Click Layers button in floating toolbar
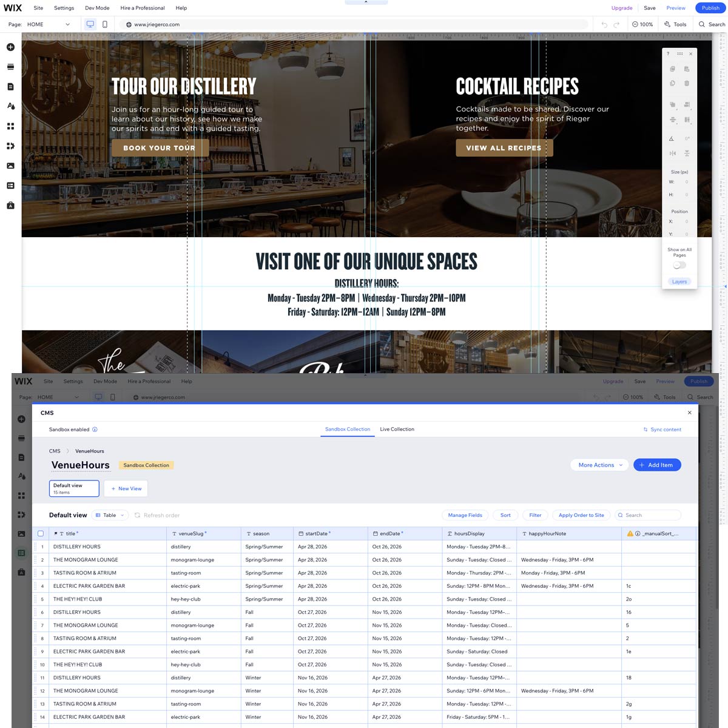The image size is (728, 728). click(679, 281)
